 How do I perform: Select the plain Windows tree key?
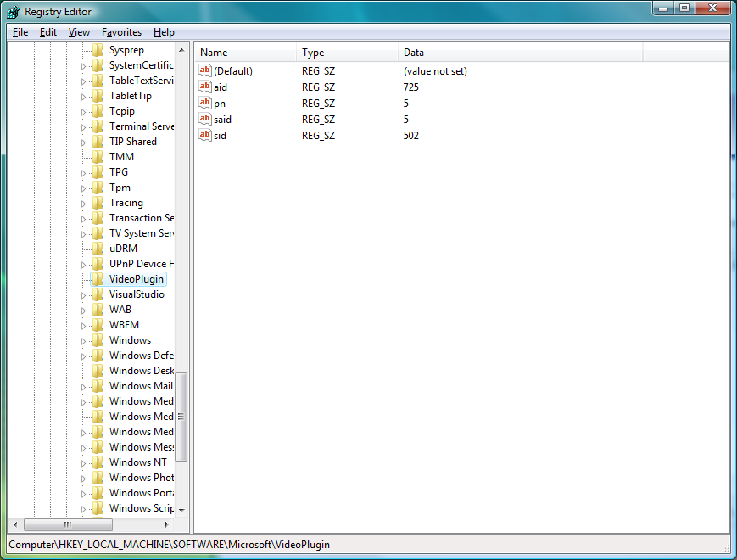[131, 340]
